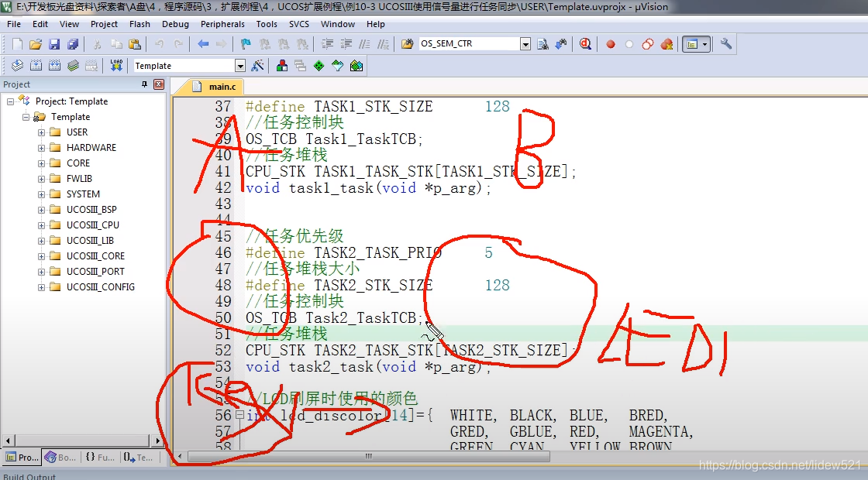Switch to the Books panel tab
Image resolution: width=868 pixels, height=480 pixels.
(x=60, y=458)
